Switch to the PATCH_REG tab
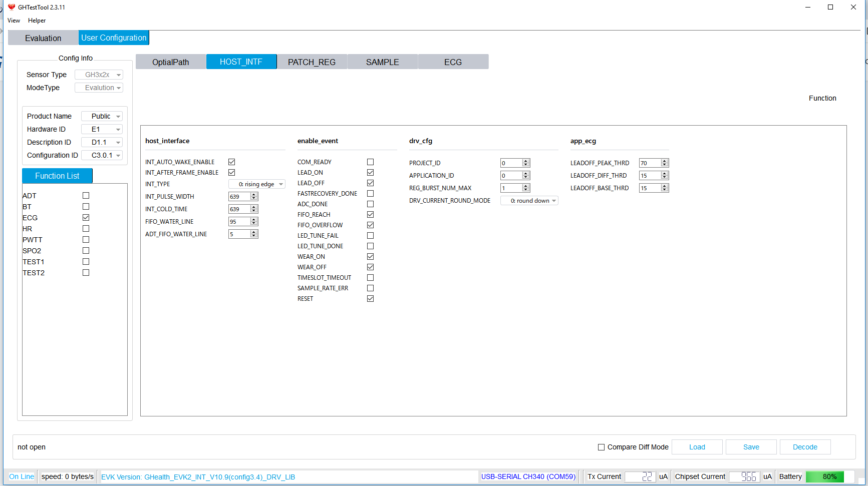Screen dimensions: 868x486 (x=312, y=62)
